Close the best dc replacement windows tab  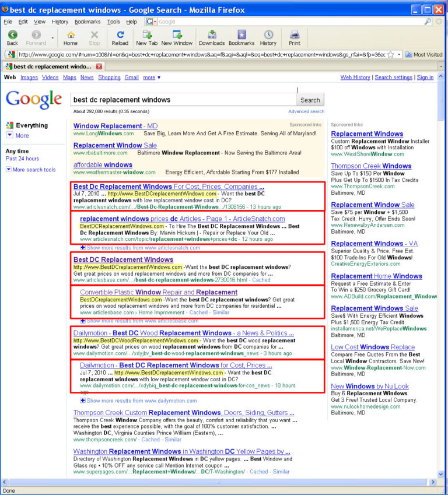(99, 66)
